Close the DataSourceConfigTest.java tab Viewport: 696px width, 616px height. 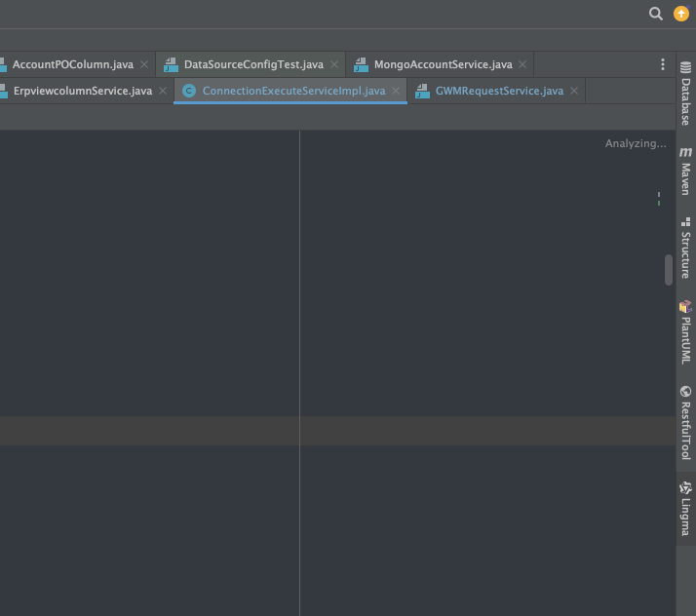334,64
